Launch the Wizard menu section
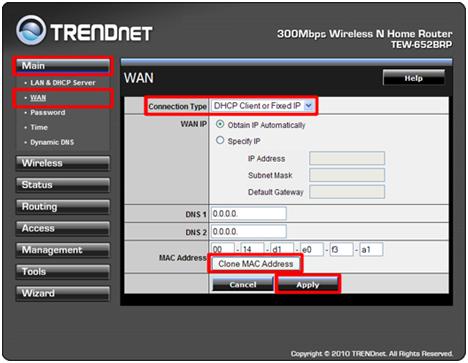 coord(63,293)
